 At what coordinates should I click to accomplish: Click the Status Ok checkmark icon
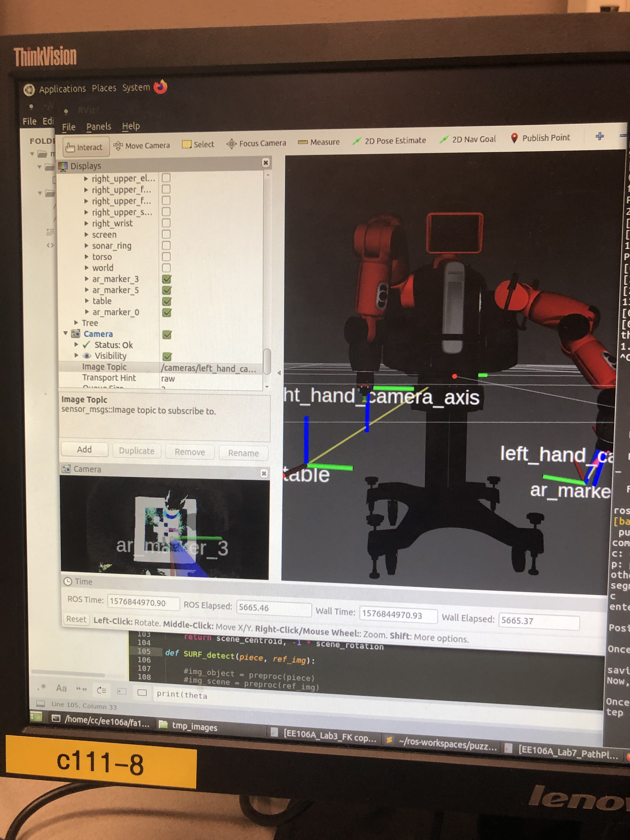(87, 344)
